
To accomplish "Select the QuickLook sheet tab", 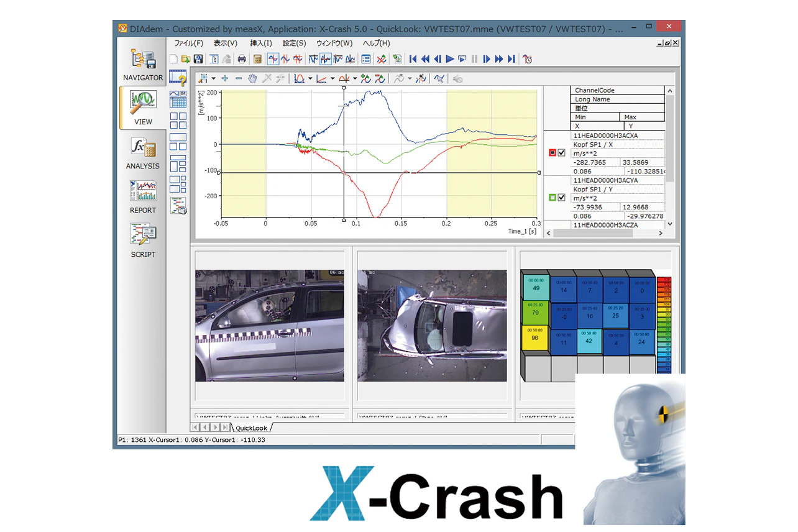I will pyautogui.click(x=252, y=428).
